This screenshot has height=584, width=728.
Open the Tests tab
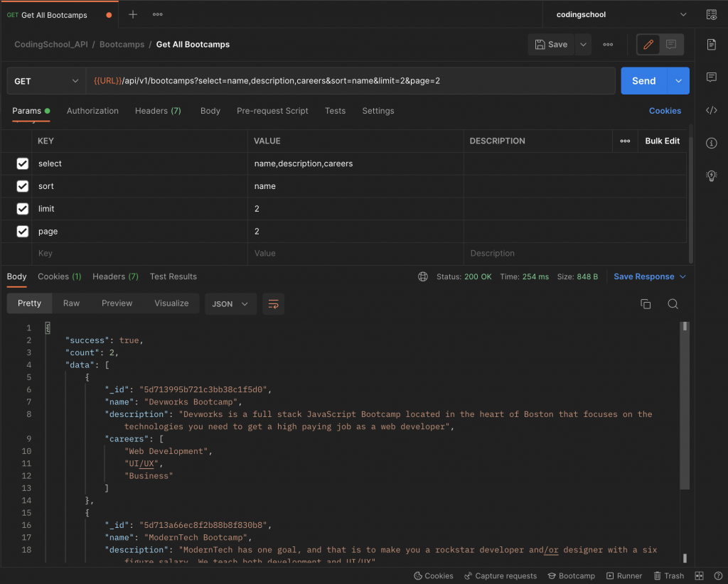pyautogui.click(x=336, y=111)
